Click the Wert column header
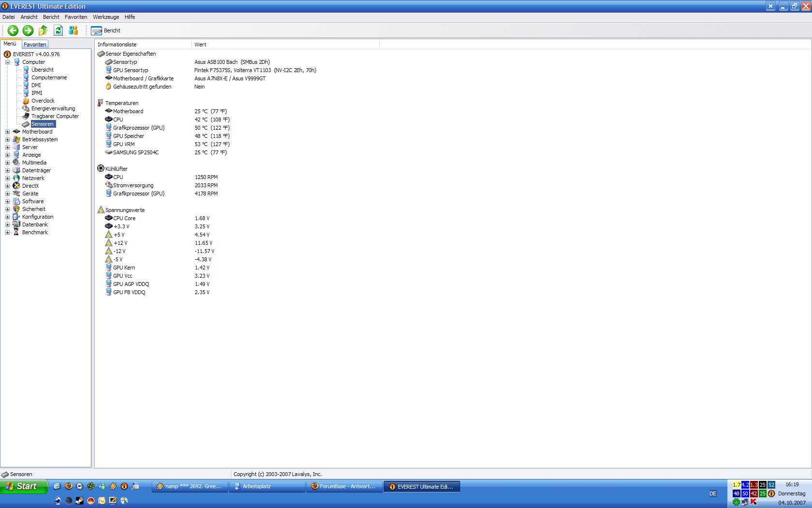 point(286,45)
